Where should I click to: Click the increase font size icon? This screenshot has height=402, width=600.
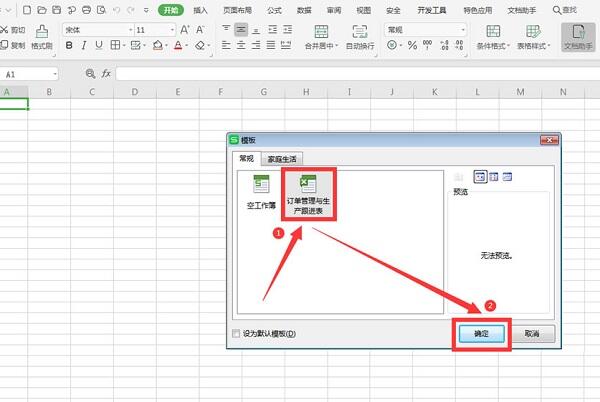pyautogui.click(x=184, y=29)
